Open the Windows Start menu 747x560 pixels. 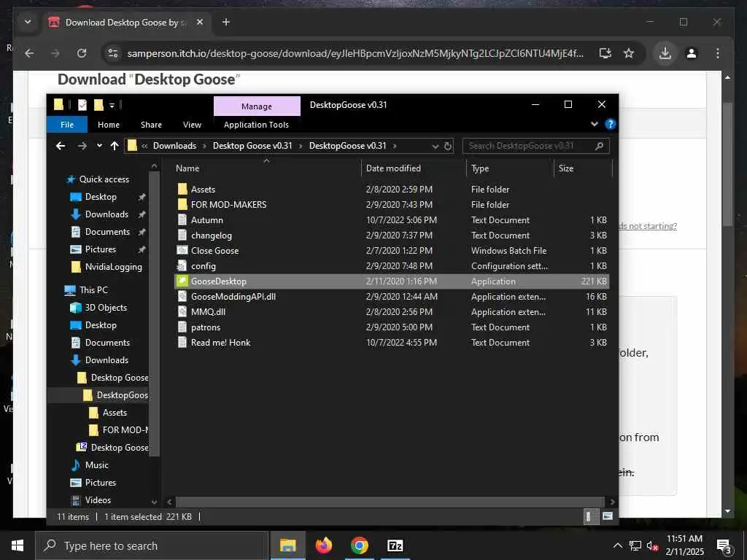tap(18, 545)
